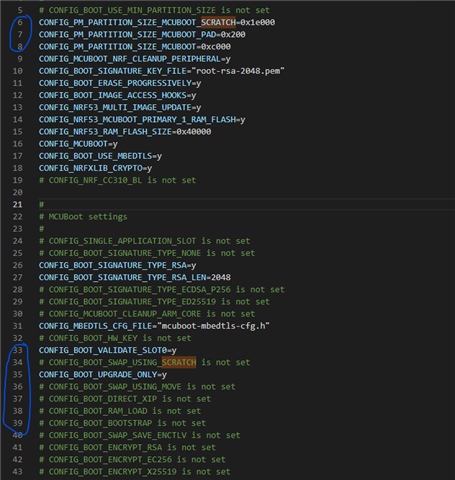The image size is (455, 480).
Task: Click on CONFIG_BOOT_VALIDATE_SLOT0=y line
Action: click(x=108, y=350)
